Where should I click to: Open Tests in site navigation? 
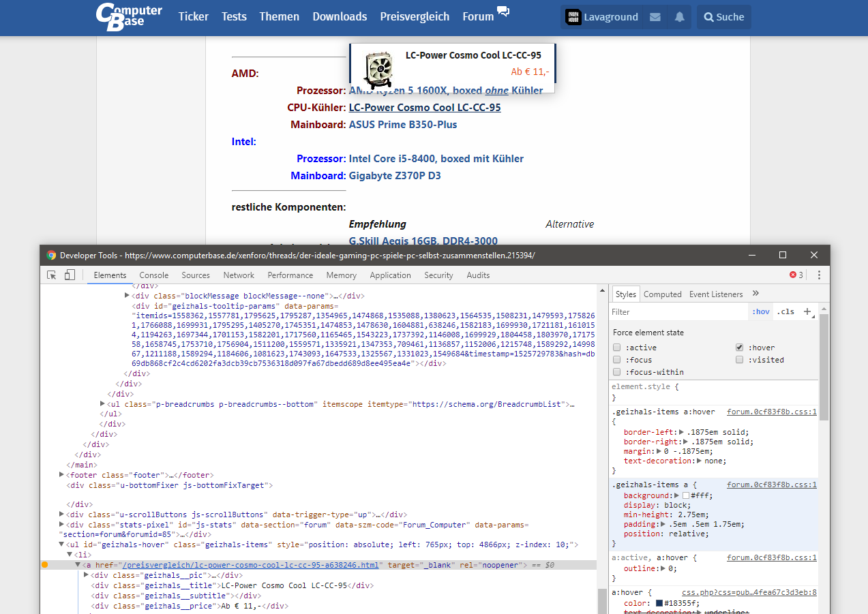click(x=234, y=16)
